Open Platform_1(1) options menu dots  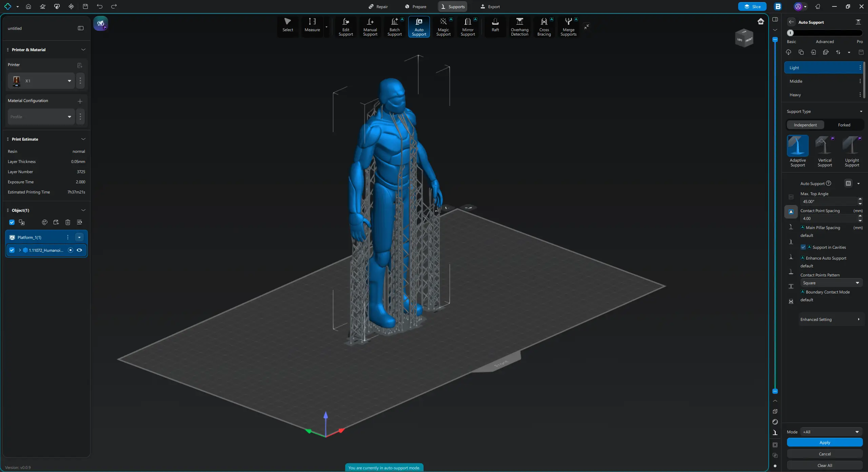(68, 237)
